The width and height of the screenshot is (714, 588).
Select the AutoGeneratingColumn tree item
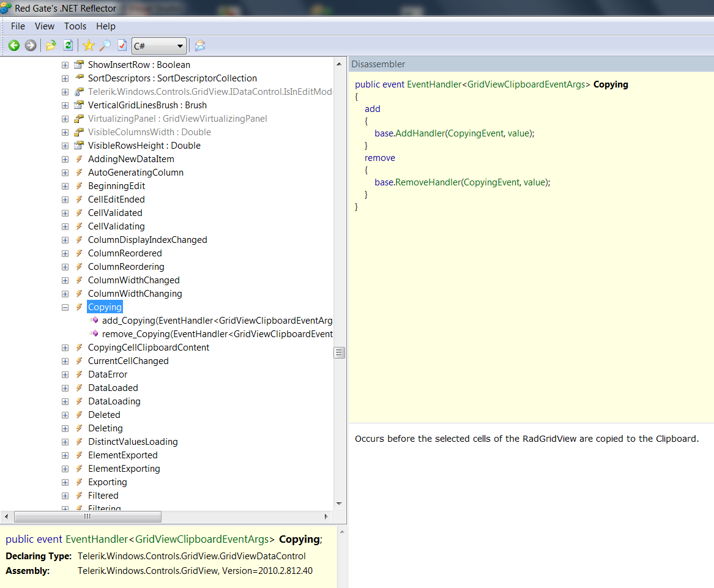click(x=136, y=173)
